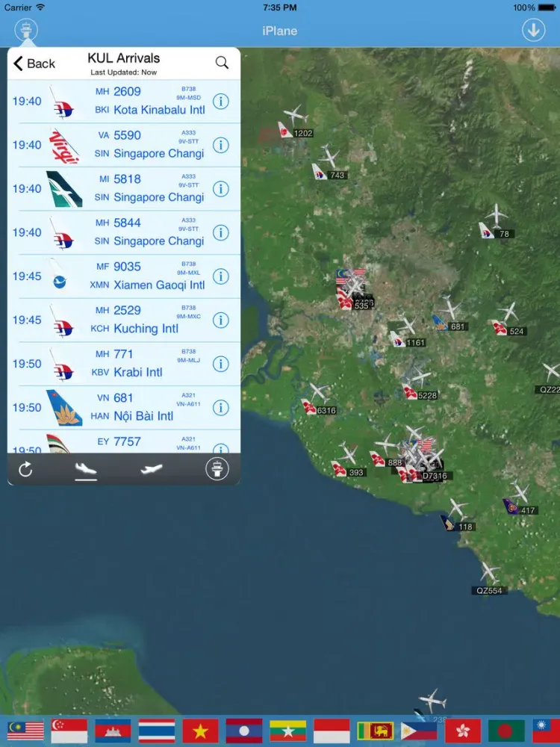The width and height of the screenshot is (560, 747).
Task: Show info for flight VN 681
Action: (x=220, y=408)
